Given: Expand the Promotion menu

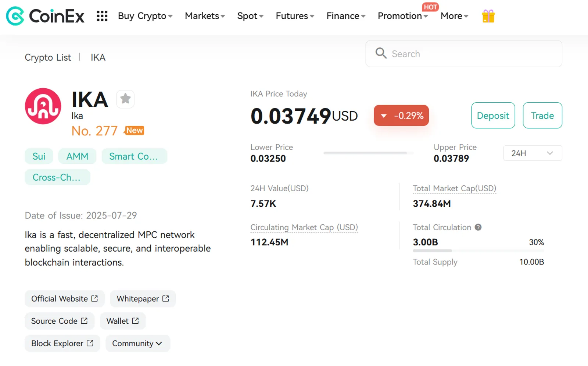Looking at the screenshot, I should click(403, 16).
